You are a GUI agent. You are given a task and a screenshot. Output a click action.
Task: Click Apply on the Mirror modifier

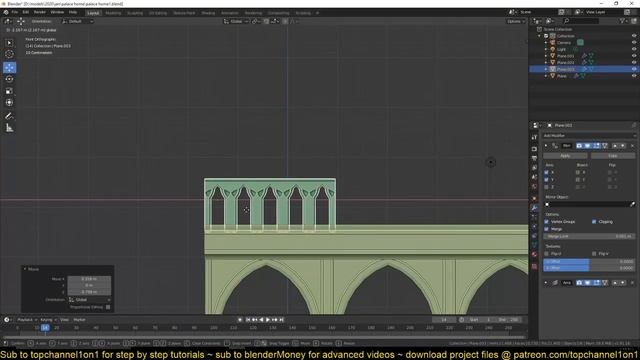pyautogui.click(x=565, y=156)
